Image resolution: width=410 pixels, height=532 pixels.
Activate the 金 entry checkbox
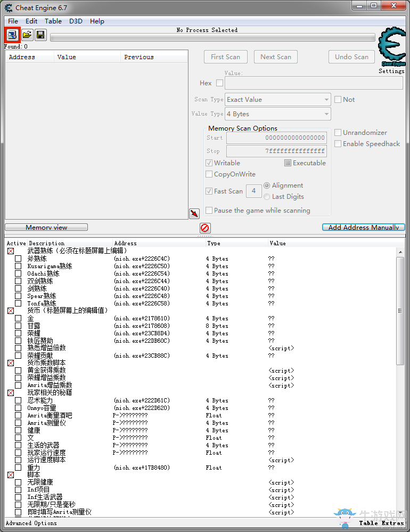pos(18,318)
